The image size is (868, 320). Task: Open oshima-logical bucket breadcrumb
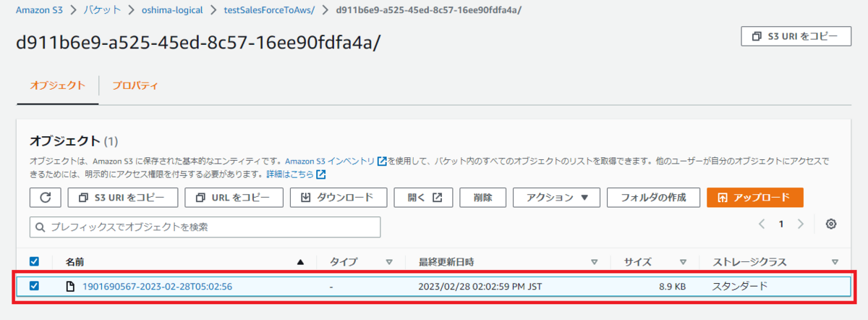(x=172, y=10)
